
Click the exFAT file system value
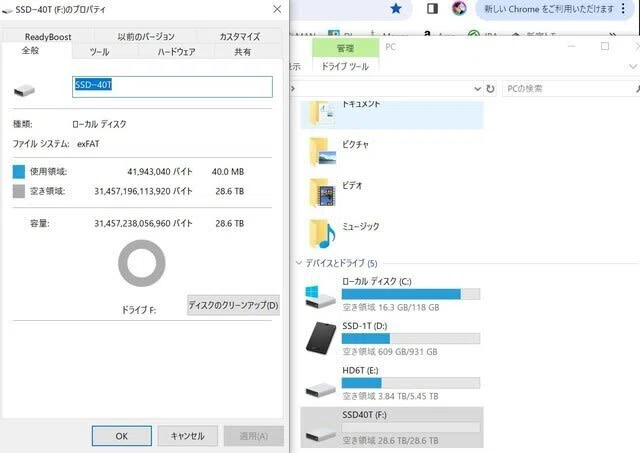click(88, 144)
